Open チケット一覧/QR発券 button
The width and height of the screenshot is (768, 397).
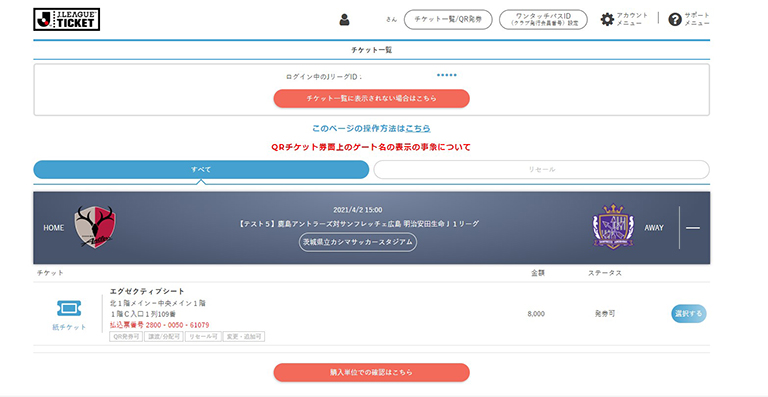click(x=448, y=20)
